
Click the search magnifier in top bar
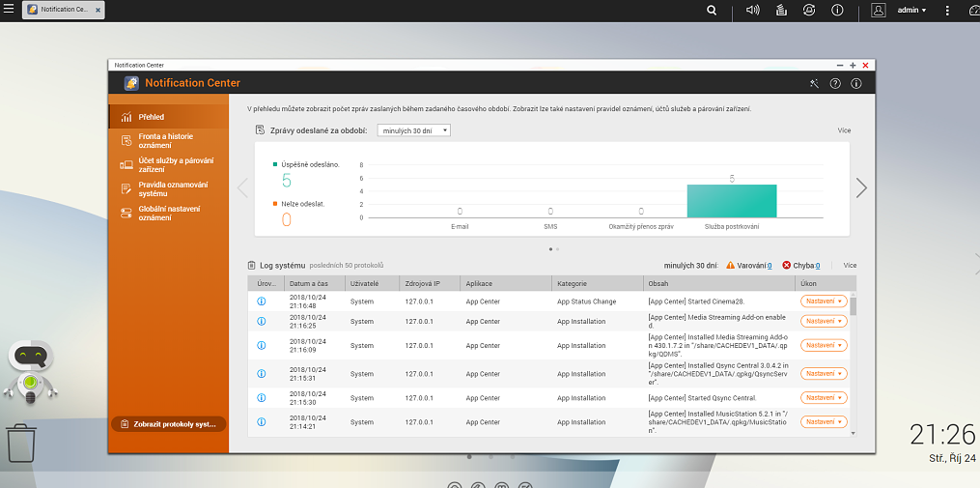click(x=712, y=10)
